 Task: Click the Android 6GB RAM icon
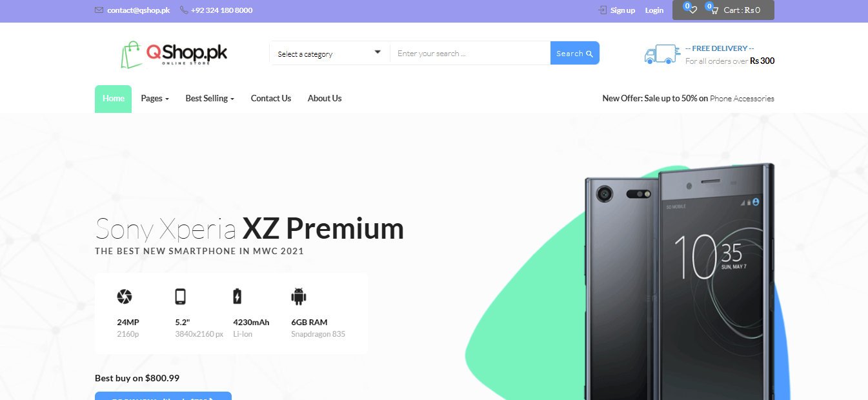[298, 297]
